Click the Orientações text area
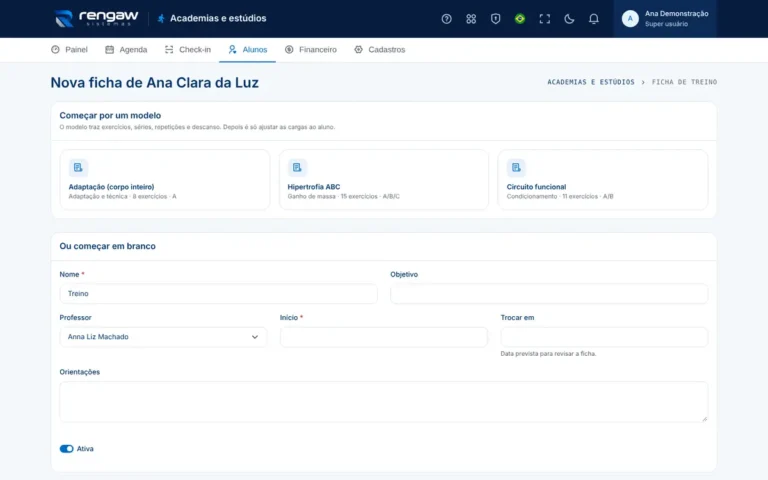 pyautogui.click(x=384, y=402)
